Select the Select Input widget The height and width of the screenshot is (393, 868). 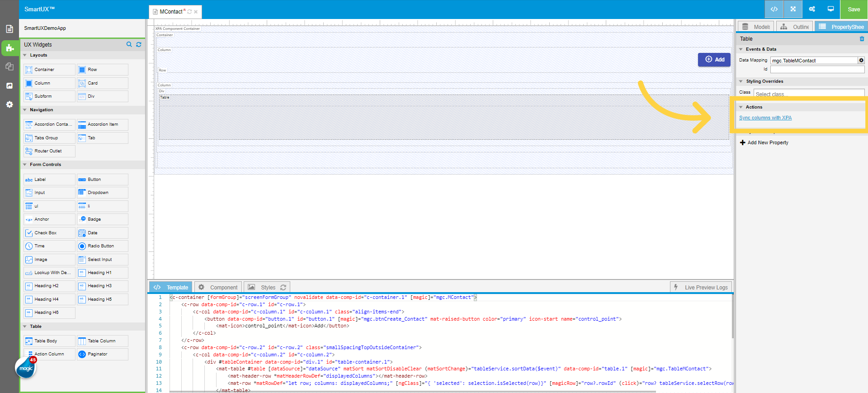click(102, 260)
